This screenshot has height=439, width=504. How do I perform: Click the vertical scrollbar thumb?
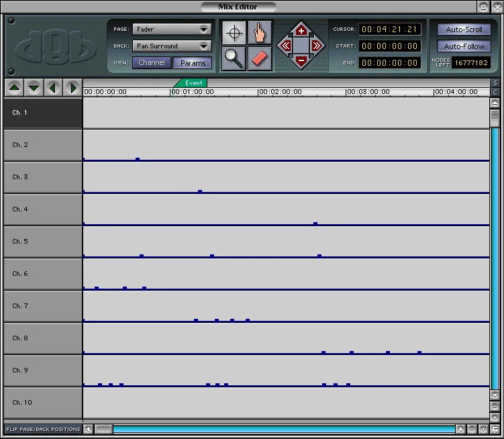pyautogui.click(x=495, y=118)
